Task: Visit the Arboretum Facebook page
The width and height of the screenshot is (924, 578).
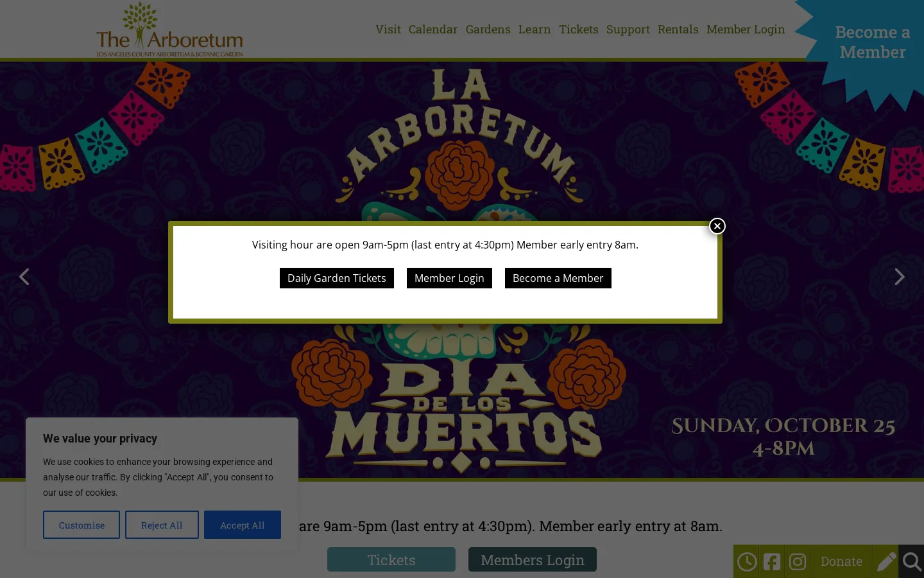Action: pos(772,562)
